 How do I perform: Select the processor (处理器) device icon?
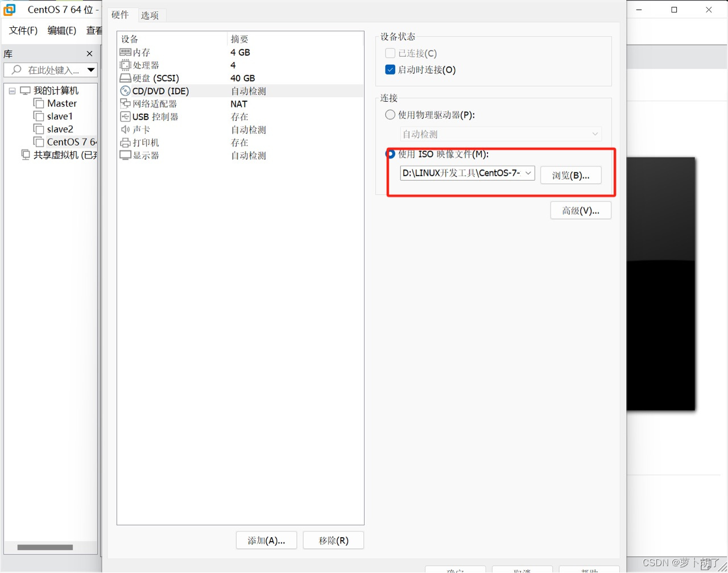(125, 65)
